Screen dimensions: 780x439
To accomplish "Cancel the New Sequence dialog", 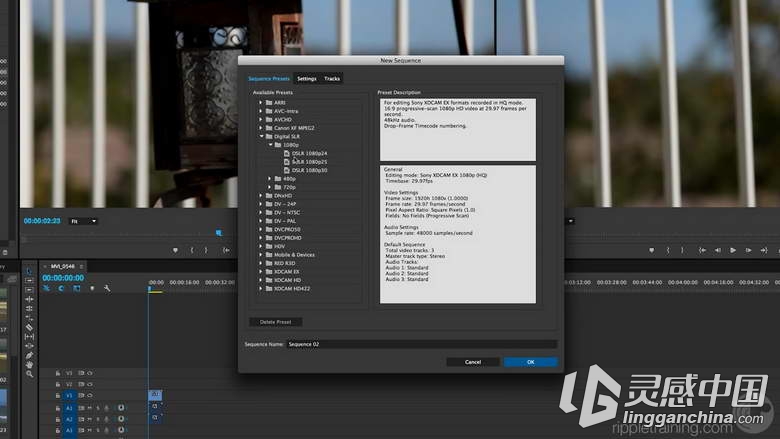I will (473, 362).
